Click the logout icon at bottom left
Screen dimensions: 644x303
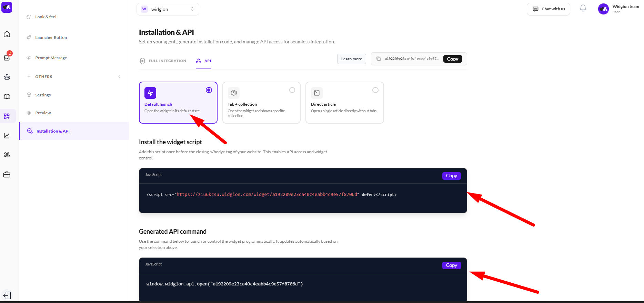(7, 295)
